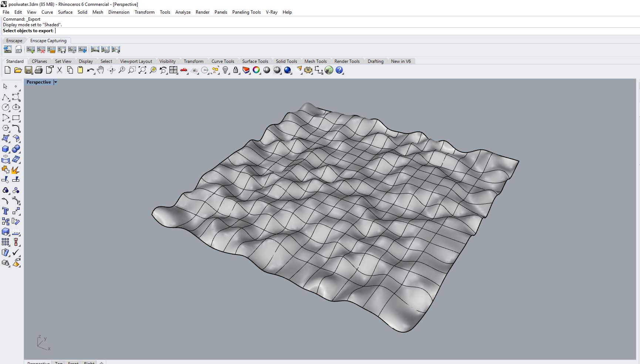The height and width of the screenshot is (364, 640).
Task: Open the V-Ray menu
Action: coord(272,12)
